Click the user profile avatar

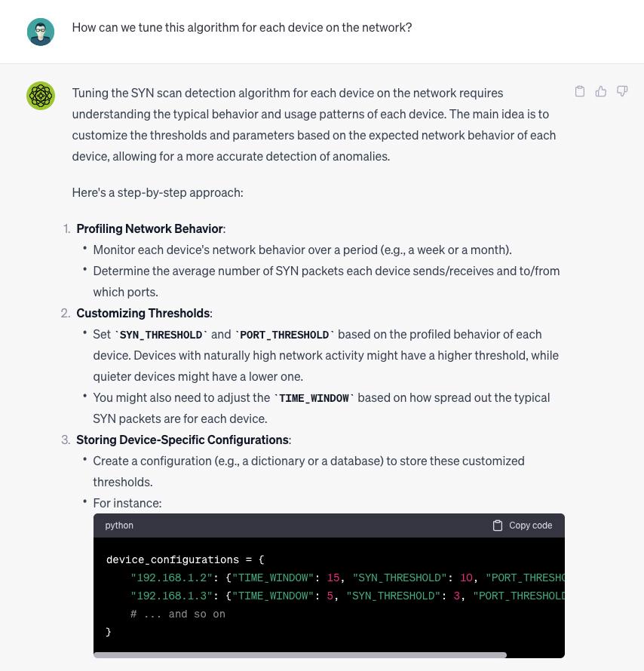[41, 32]
